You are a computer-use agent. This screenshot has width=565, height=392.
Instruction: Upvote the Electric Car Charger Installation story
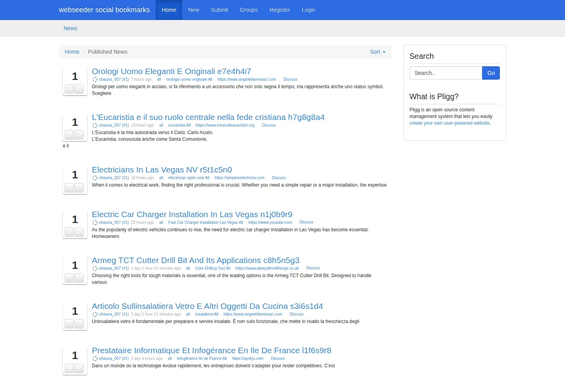coord(69,232)
